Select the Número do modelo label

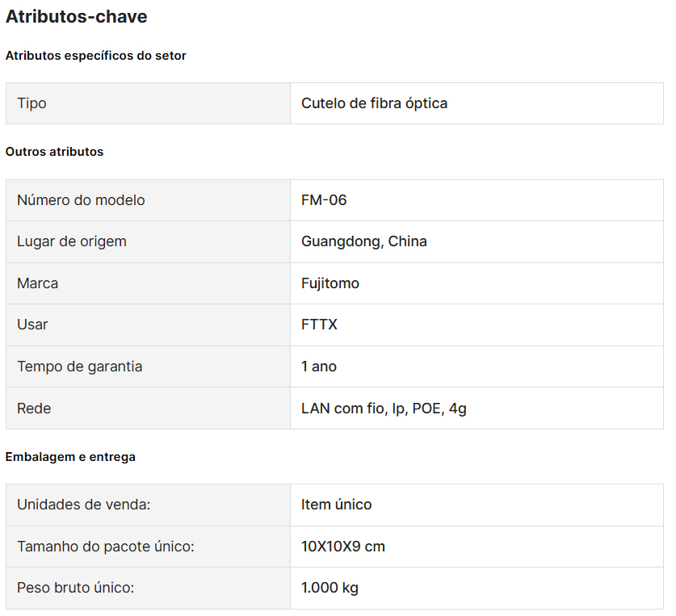click(x=81, y=200)
